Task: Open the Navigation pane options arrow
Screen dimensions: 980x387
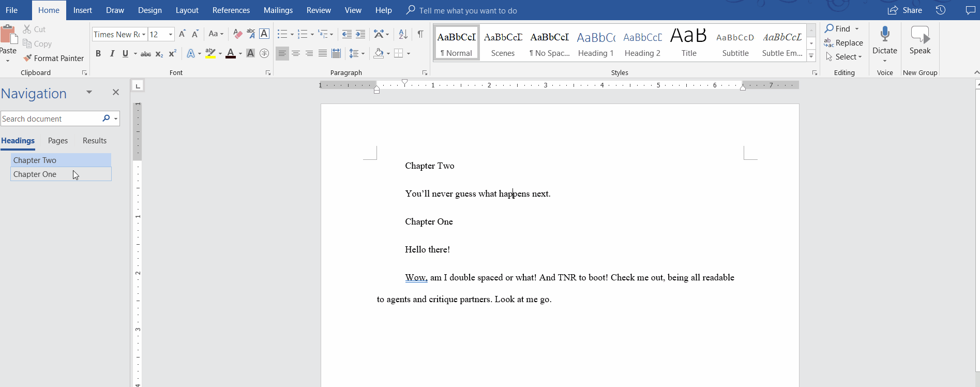Action: pyautogui.click(x=89, y=92)
